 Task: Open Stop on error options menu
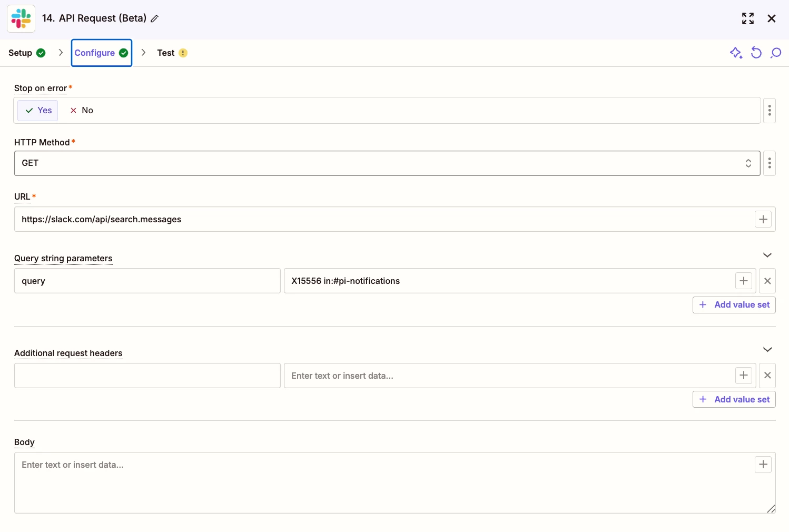pyautogui.click(x=770, y=110)
